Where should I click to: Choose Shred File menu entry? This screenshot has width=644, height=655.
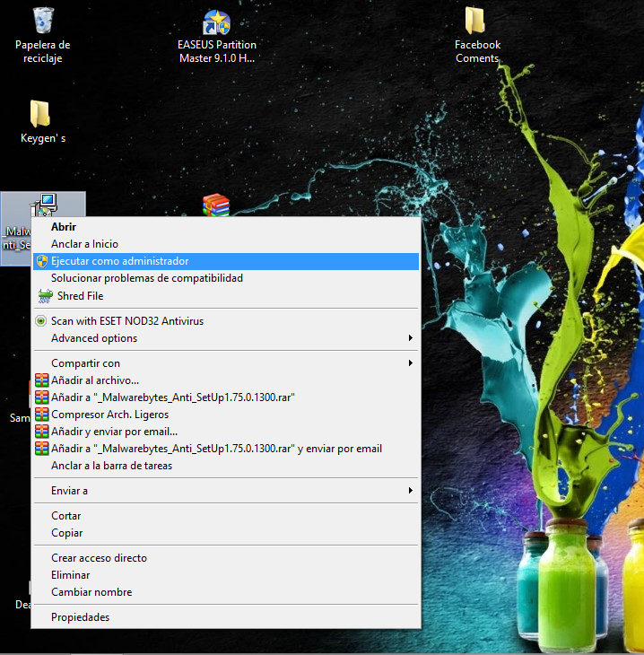coord(226,296)
